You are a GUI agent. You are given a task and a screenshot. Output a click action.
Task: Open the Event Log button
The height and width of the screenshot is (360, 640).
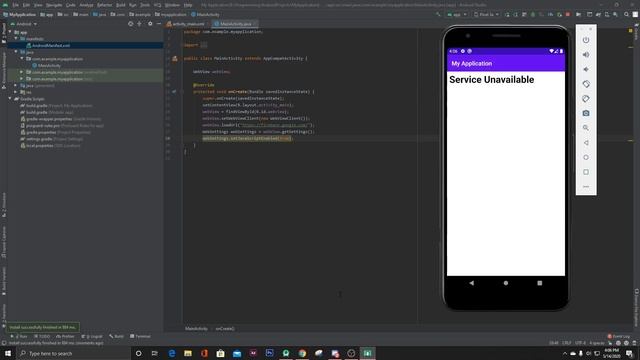coord(619,336)
